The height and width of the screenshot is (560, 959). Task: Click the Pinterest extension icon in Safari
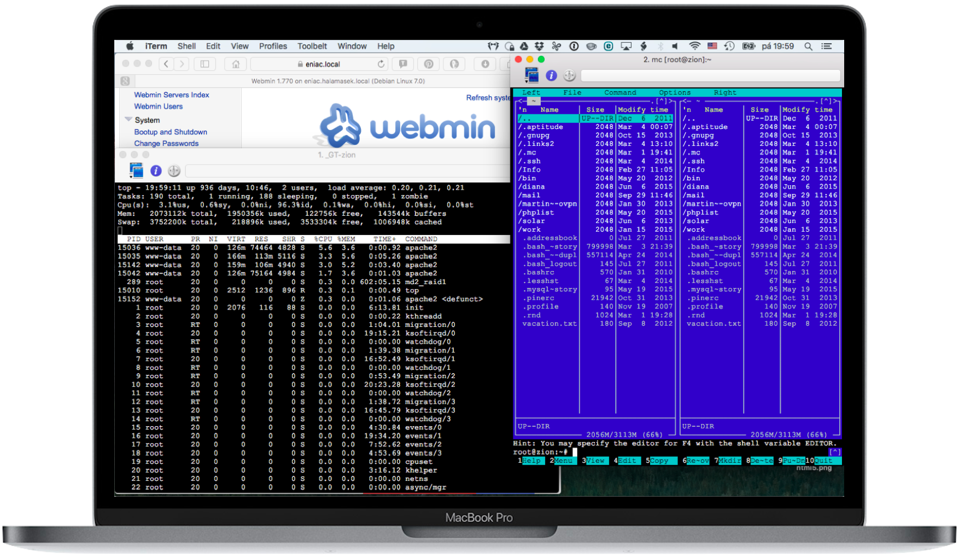pyautogui.click(x=429, y=64)
